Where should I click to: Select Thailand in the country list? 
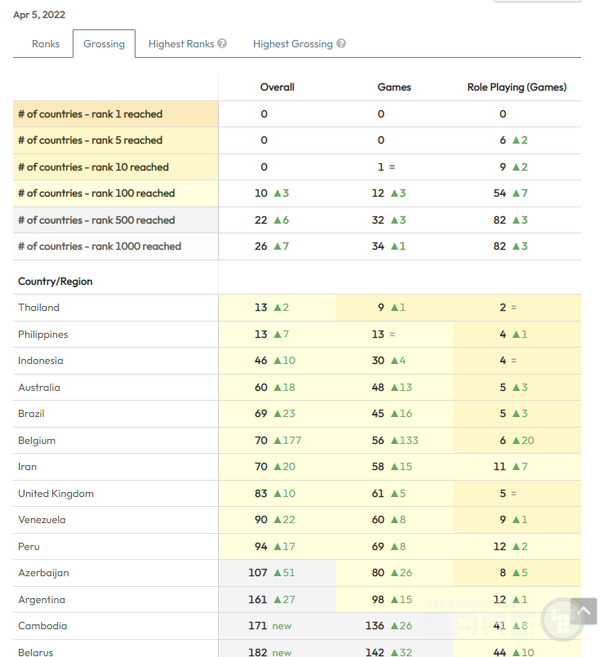(39, 308)
